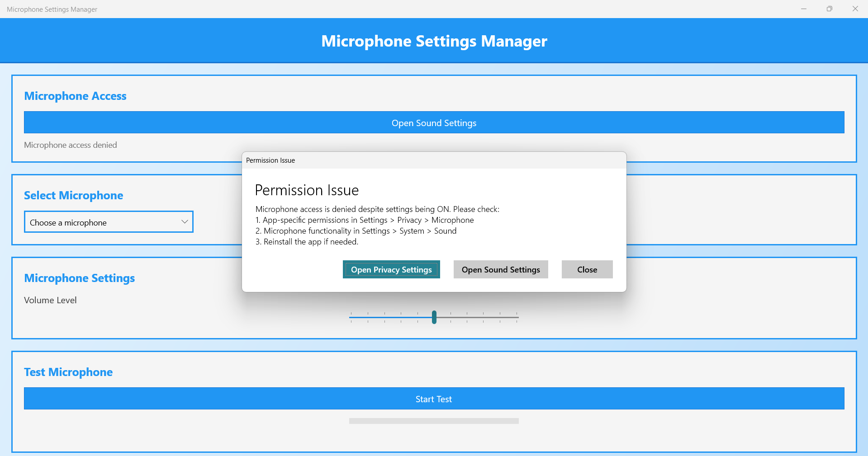The image size is (868, 456).
Task: Click the Microphone access denied status text
Action: point(70,145)
